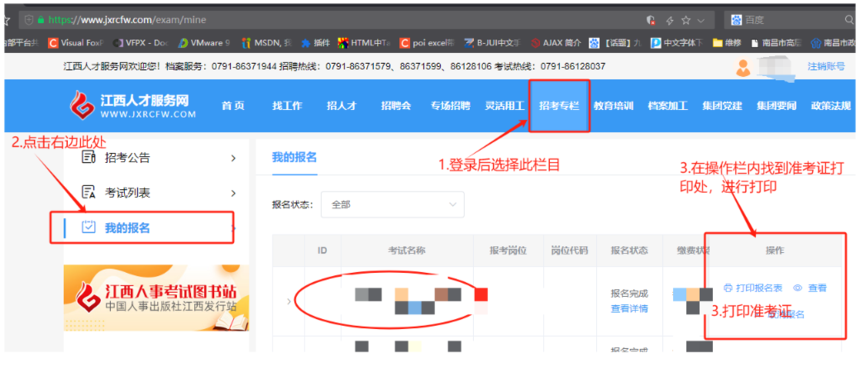Open the HTML中 bookmark
Viewport: 860px width, 377px height.
pyautogui.click(x=363, y=43)
